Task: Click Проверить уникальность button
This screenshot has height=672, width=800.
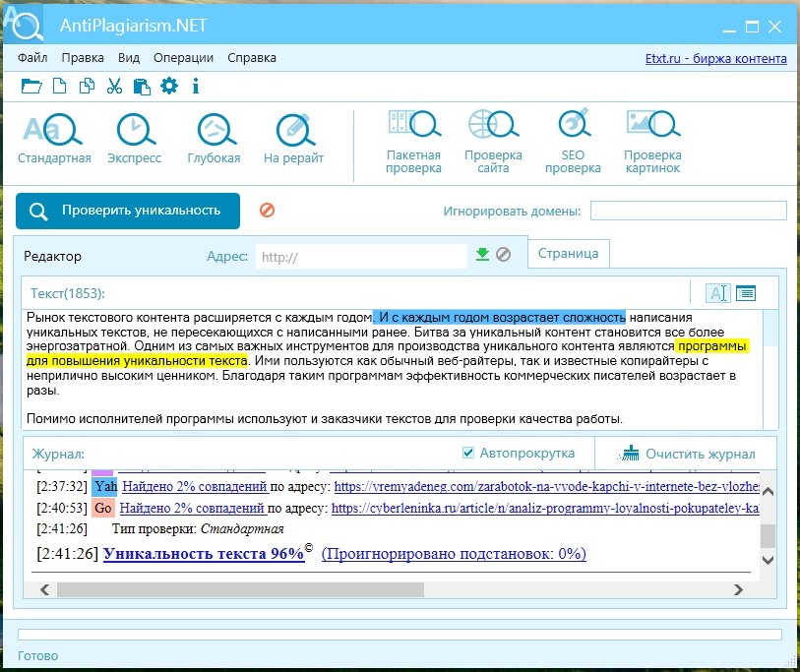Action: click(x=128, y=211)
